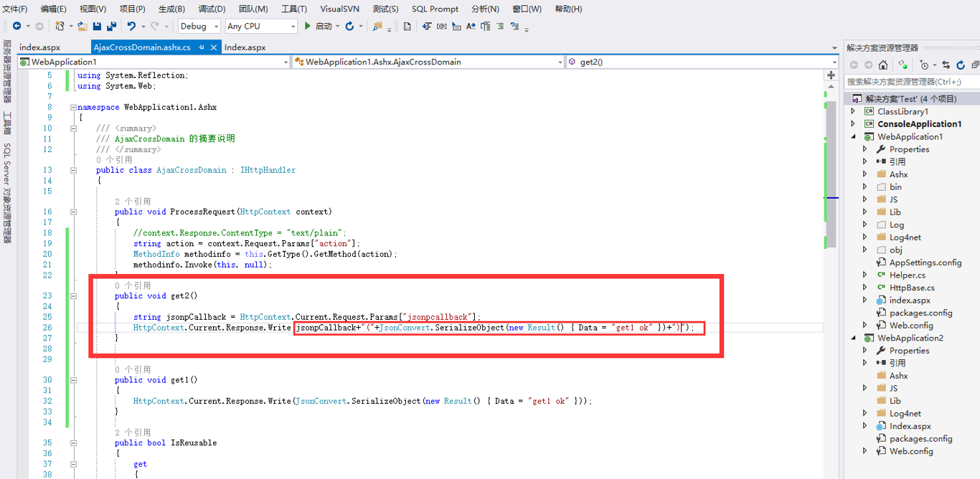Collapse the get2 method outline

coord(73,296)
